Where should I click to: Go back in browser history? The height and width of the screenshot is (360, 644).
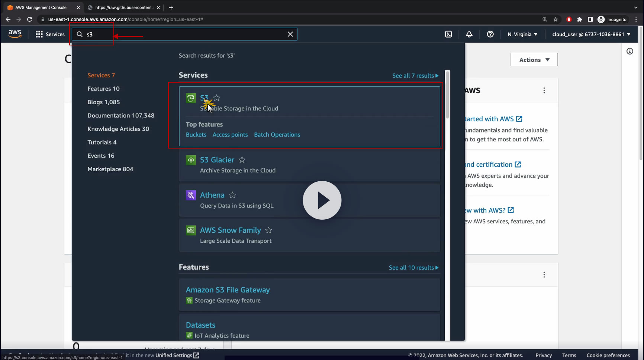point(8,19)
